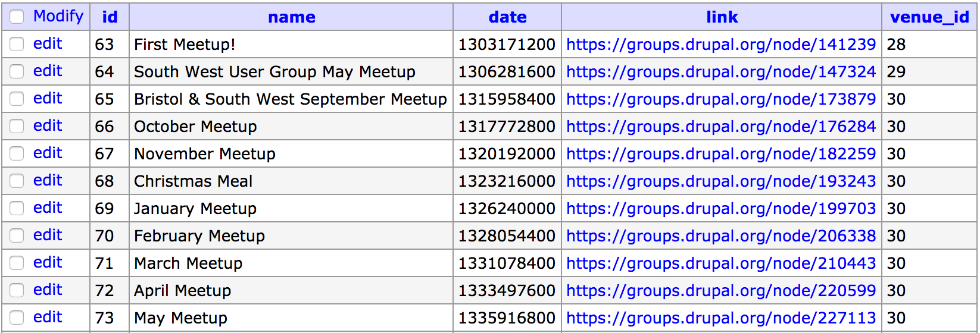
Task: Toggle checkbox for October Meetup row
Action: [x=17, y=126]
